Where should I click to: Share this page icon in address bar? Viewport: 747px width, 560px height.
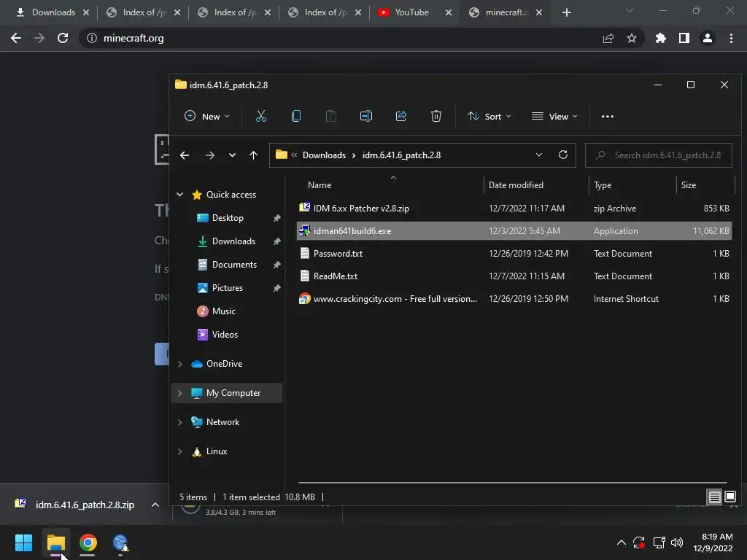[x=608, y=38]
